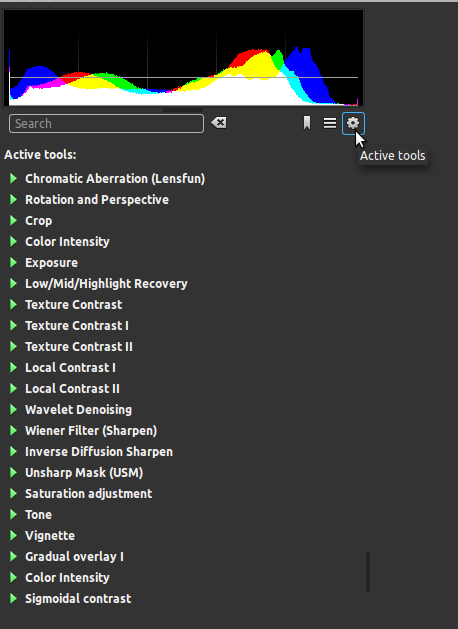
Task: Expand the Texture Contrast II arrow
Action: coord(13,347)
